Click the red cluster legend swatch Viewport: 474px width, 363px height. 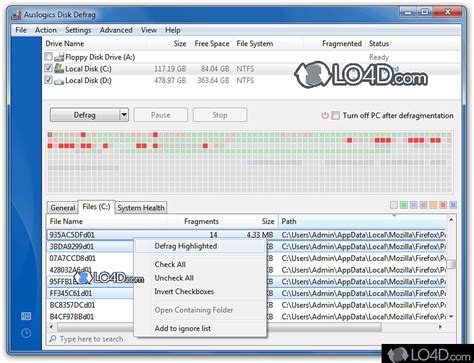tap(443, 205)
